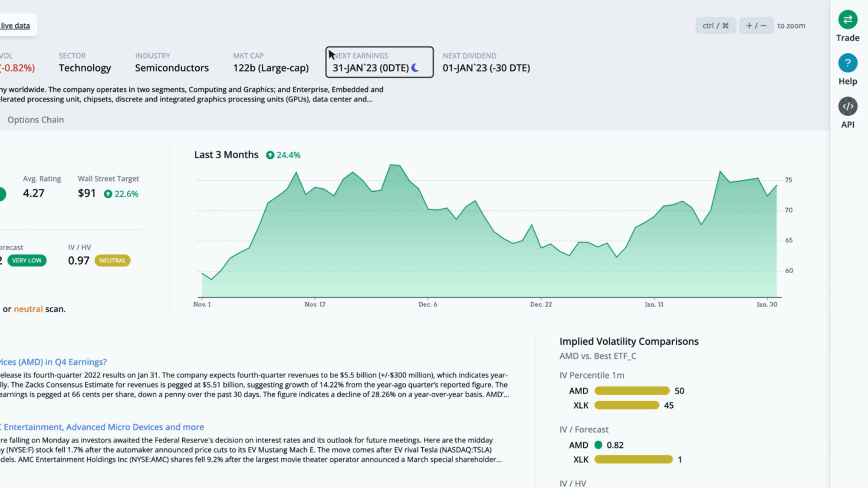This screenshot has height=488, width=868.
Task: Click the NEUTRAL badge next to 0.97
Action: (x=112, y=260)
